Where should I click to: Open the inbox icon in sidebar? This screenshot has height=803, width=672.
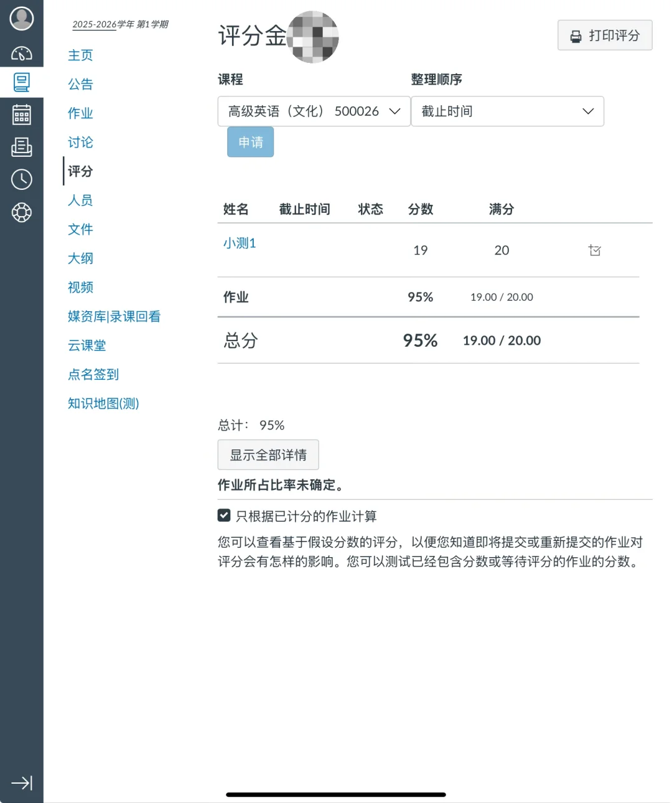click(x=22, y=147)
